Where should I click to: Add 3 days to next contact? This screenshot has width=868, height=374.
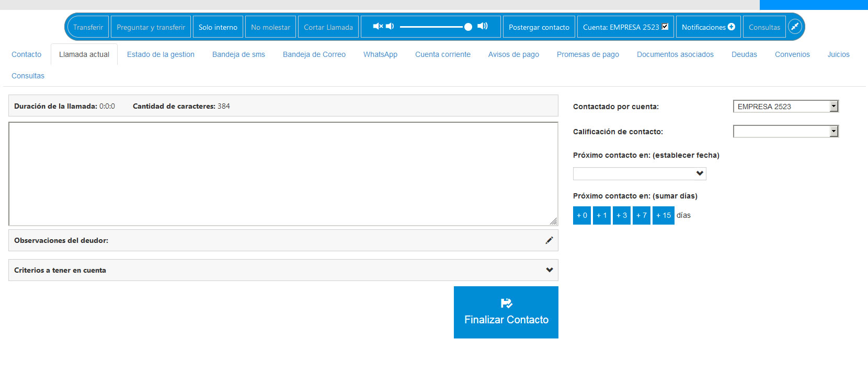pyautogui.click(x=622, y=215)
